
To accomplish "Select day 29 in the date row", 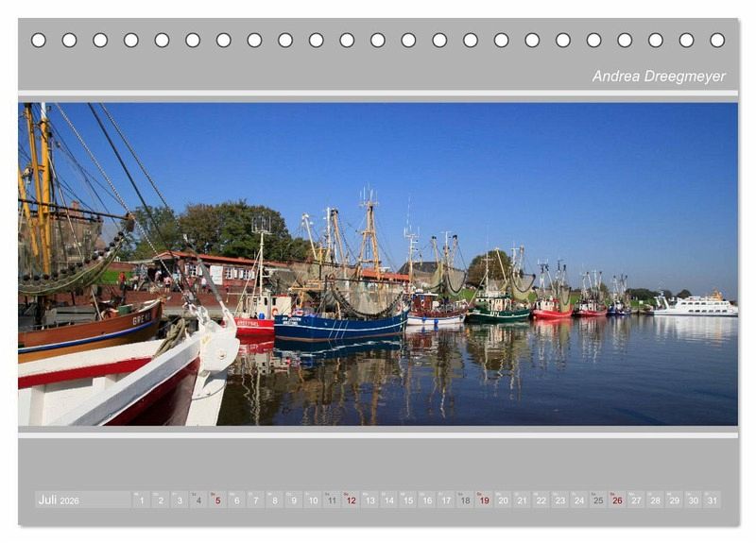I will tap(675, 500).
